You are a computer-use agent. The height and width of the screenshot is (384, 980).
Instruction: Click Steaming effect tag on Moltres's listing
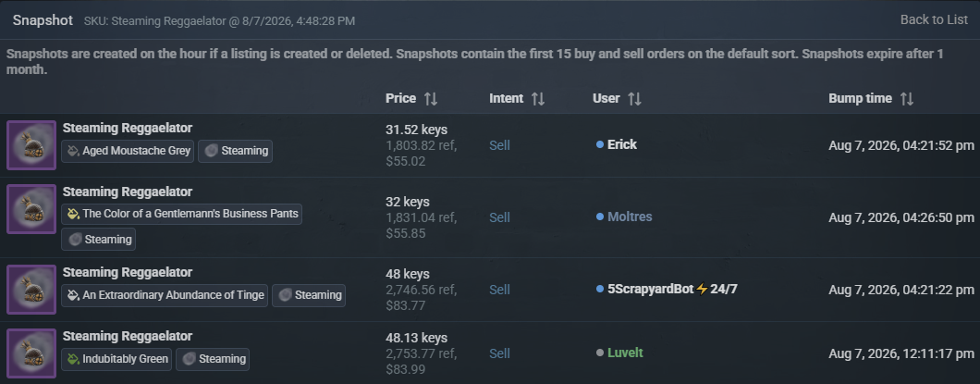click(x=98, y=240)
